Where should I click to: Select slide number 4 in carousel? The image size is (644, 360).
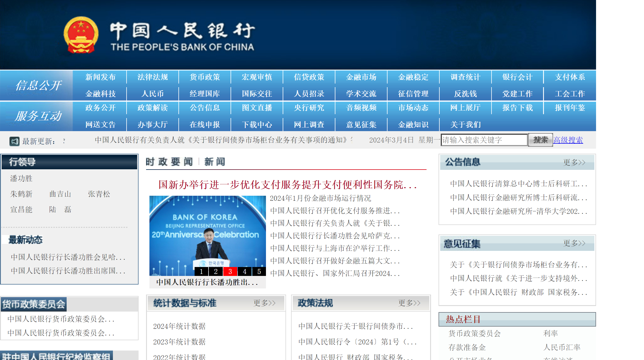tap(245, 271)
